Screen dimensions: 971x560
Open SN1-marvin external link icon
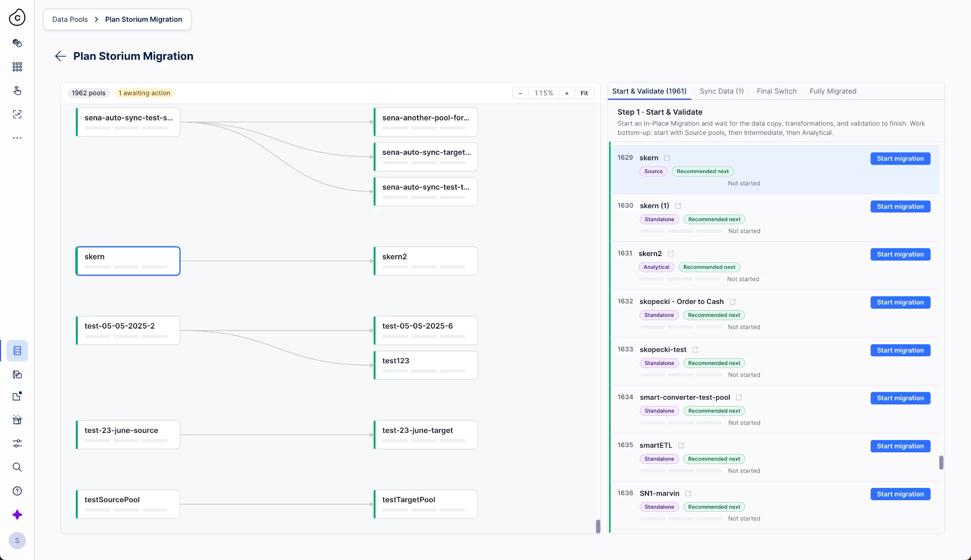pos(688,494)
